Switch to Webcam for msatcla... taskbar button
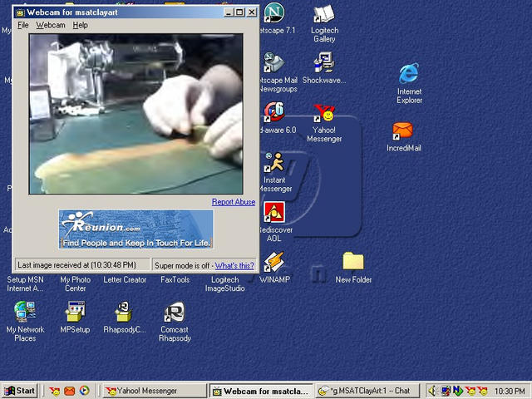 coord(261,391)
